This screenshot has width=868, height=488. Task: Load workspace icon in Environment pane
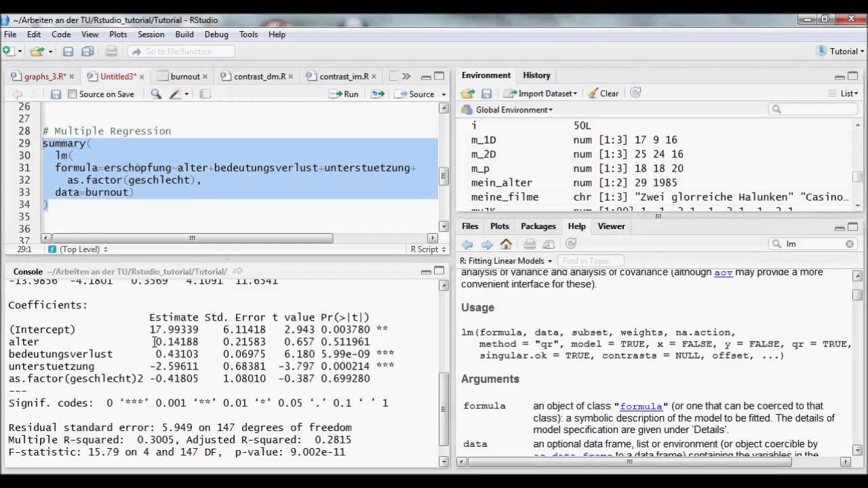(x=468, y=94)
